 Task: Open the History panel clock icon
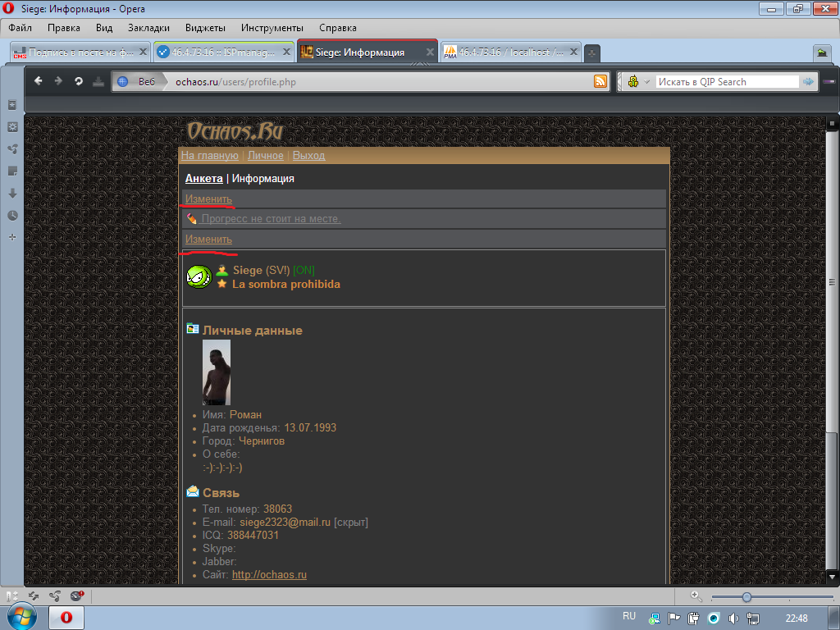coord(12,216)
